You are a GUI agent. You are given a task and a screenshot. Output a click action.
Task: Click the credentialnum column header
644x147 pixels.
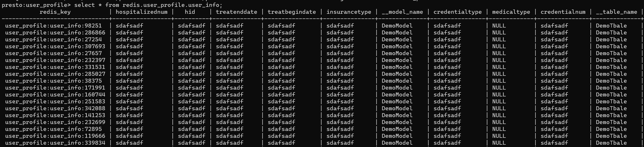tap(563, 12)
